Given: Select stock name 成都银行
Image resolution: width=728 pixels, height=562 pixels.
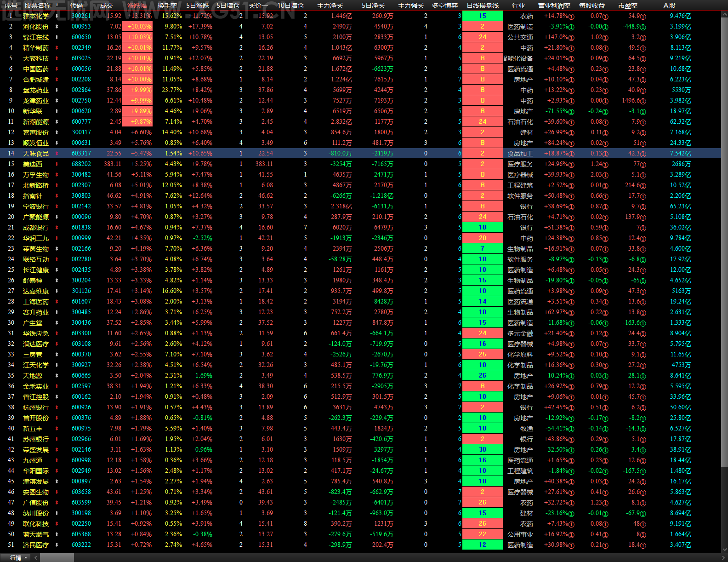Looking at the screenshot, I should click(x=36, y=228).
